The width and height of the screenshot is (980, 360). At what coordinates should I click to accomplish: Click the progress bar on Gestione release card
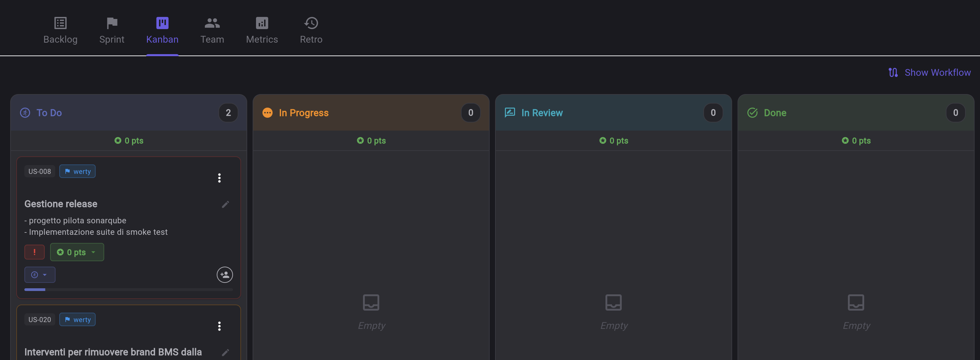tap(128, 290)
